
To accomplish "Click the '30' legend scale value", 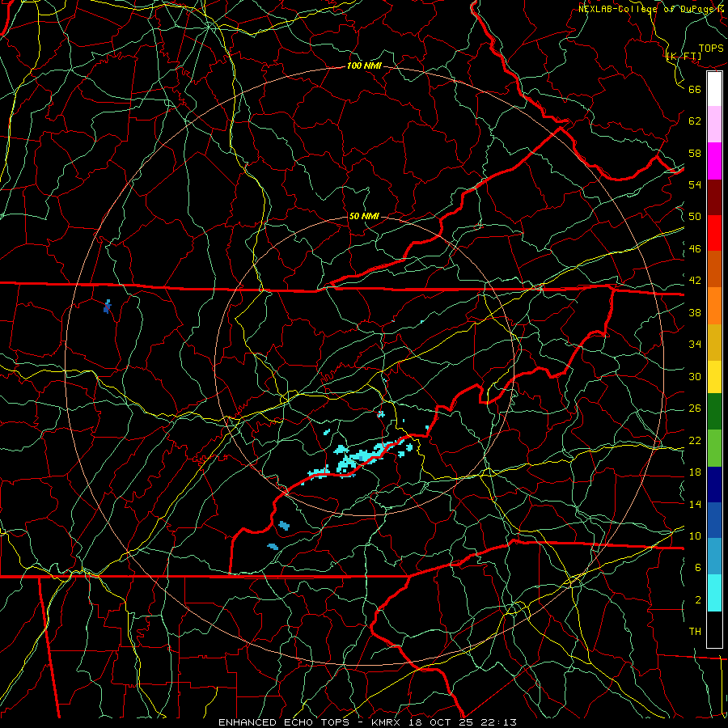I will coord(695,376).
